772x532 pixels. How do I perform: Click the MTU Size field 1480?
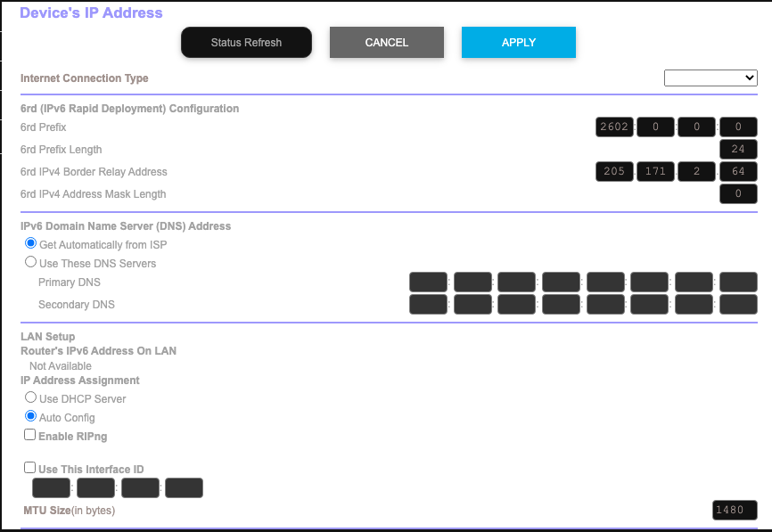pyautogui.click(x=735, y=510)
